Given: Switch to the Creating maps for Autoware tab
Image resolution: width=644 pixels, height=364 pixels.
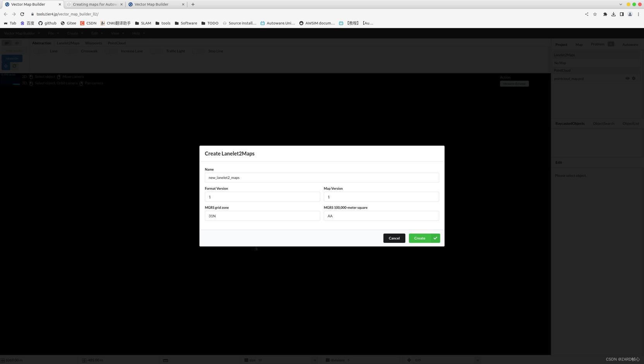Looking at the screenshot, I should tap(94, 4).
